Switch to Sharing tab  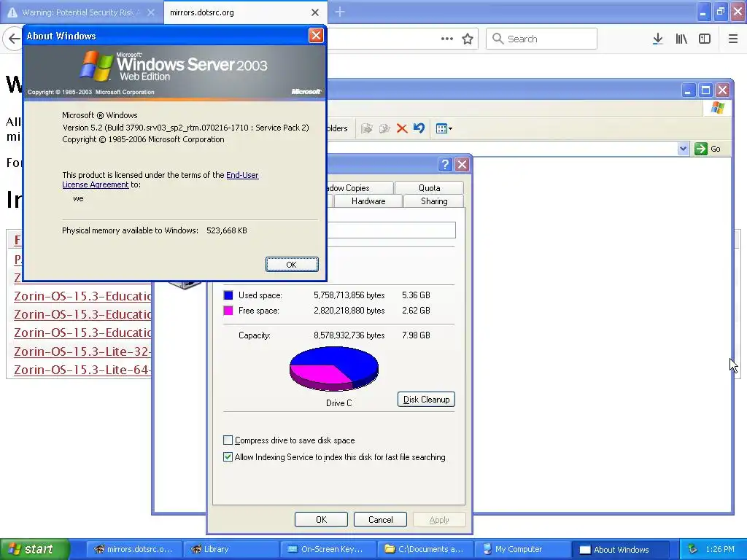(x=434, y=201)
